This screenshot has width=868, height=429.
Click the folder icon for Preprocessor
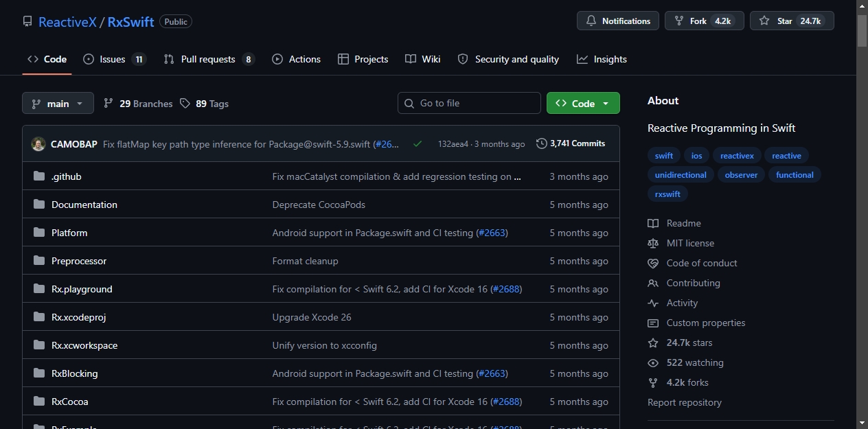click(x=38, y=261)
